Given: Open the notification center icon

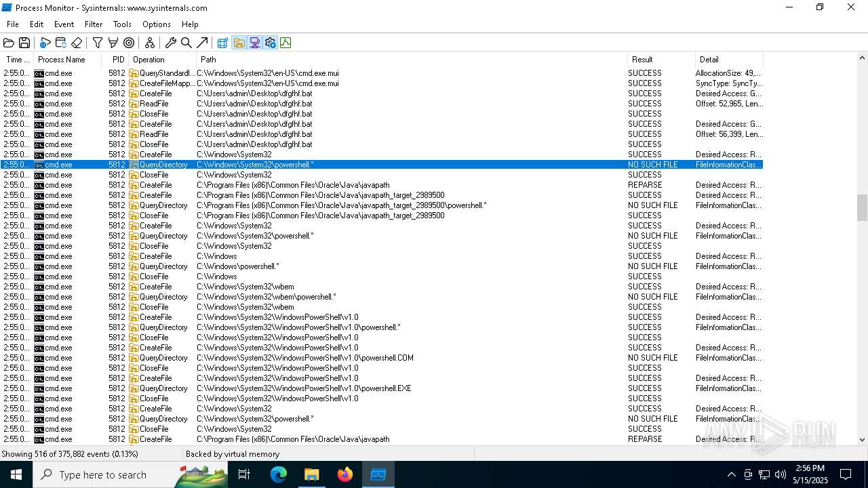Looking at the screenshot, I should [846, 474].
